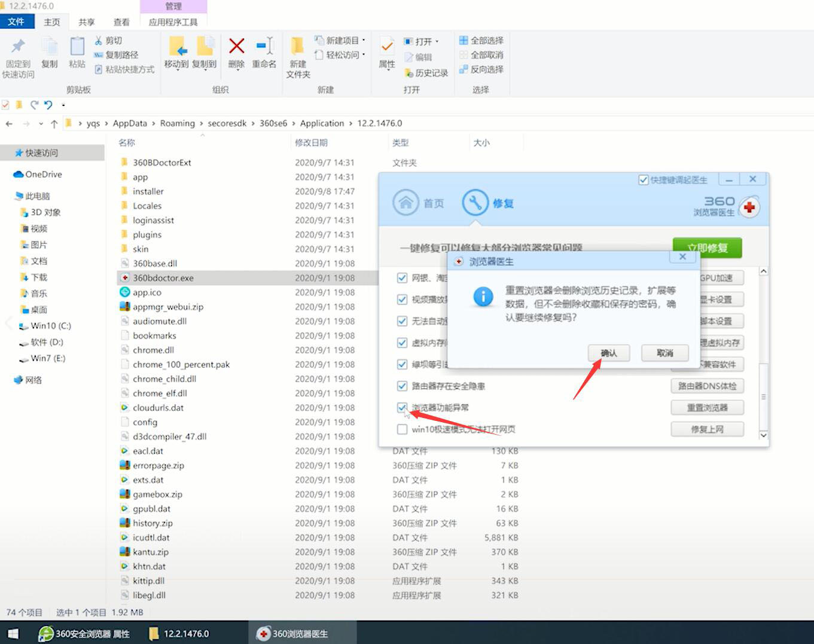814x644 pixels.
Task: Click Paste Shortcut (粘贴快捷方式)
Action: [x=124, y=69]
